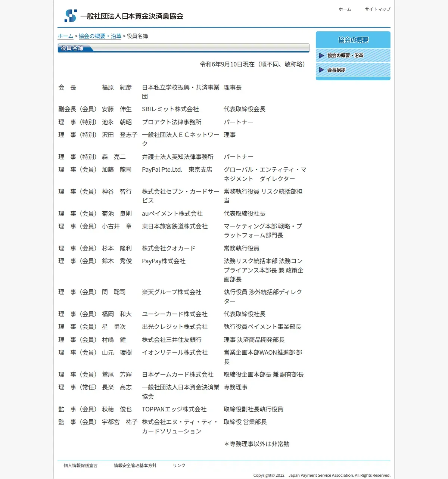This screenshot has width=448, height=479.
Task: Click the name 福岡 和大
Action: click(x=117, y=314)
